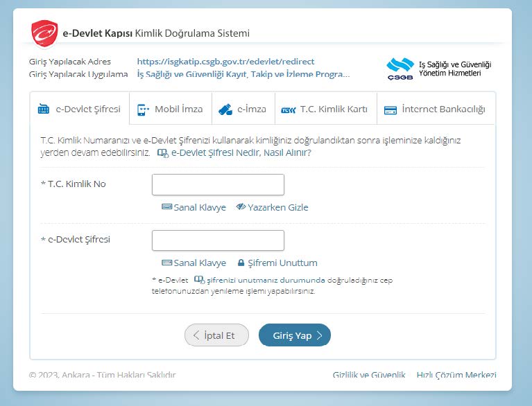Click the İptal Et button
This screenshot has width=532, height=406.
click(x=216, y=335)
